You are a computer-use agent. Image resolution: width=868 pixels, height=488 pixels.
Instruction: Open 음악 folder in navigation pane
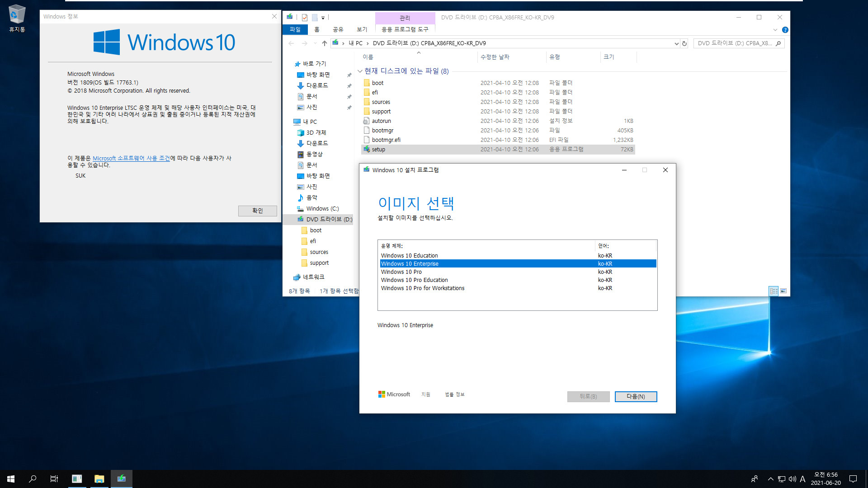(x=312, y=197)
